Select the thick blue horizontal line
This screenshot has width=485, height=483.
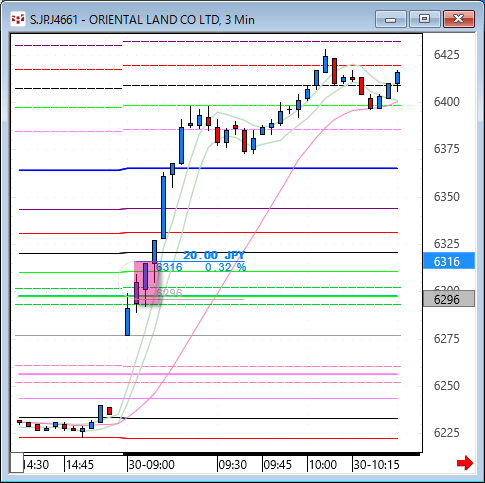pyautogui.click(x=208, y=169)
